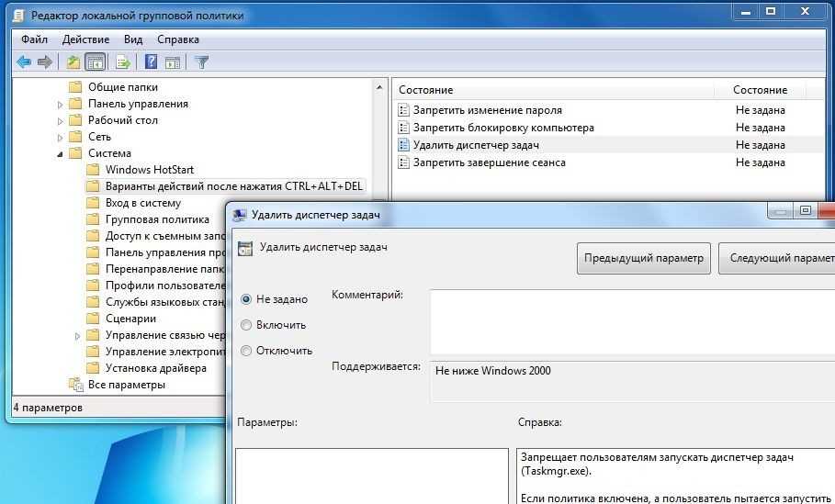
Task: Select the 'Профили пользователей' tree item
Action: 165,286
